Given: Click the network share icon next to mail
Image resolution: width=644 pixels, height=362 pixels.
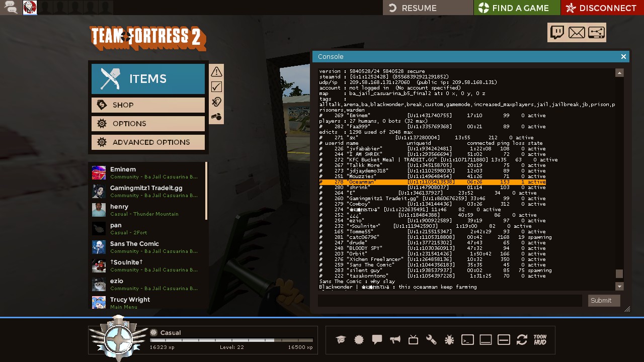Looking at the screenshot, I should [x=596, y=33].
